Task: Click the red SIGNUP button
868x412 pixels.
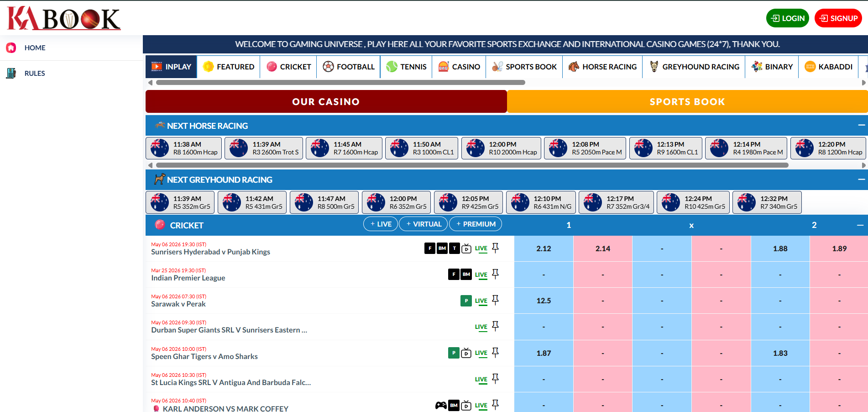Action: point(838,18)
